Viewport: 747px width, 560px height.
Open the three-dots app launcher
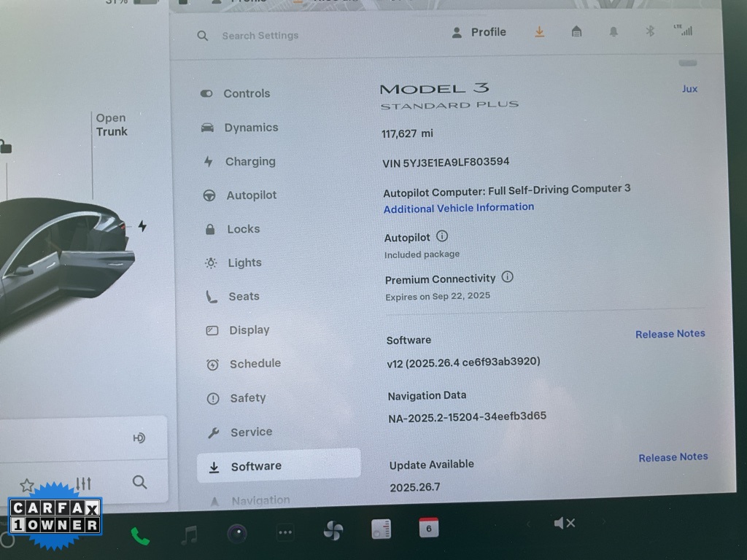(285, 532)
